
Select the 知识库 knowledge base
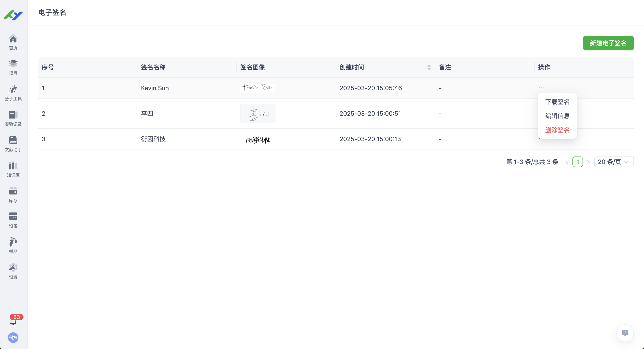tap(13, 169)
